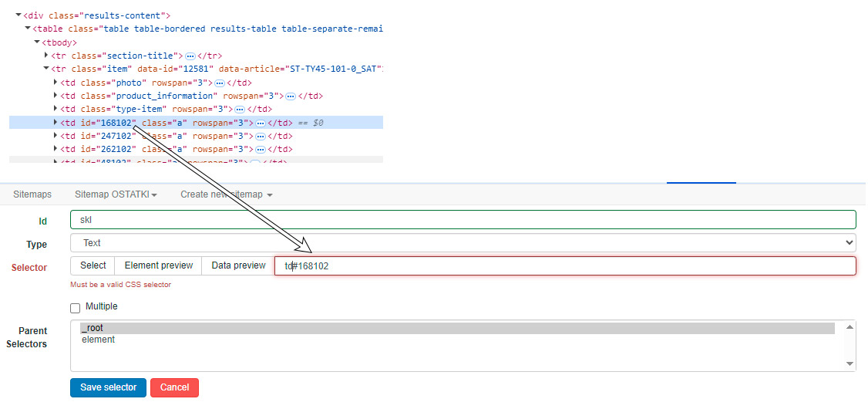Click ellipsis badge in td id 168102

[x=261, y=123]
